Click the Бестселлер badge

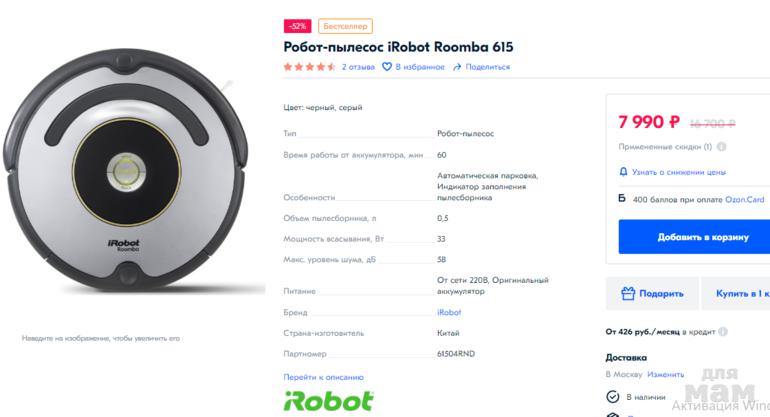click(x=345, y=25)
